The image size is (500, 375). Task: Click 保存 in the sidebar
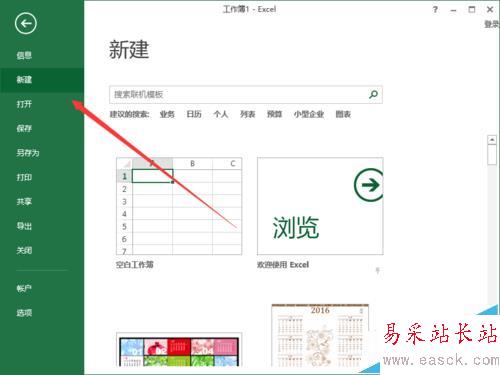click(x=24, y=128)
